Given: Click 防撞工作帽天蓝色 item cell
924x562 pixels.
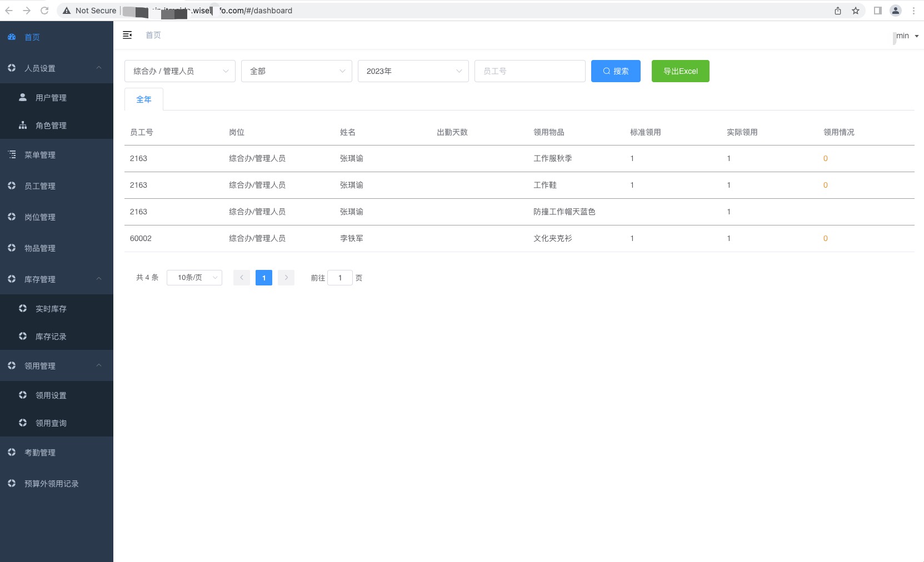Looking at the screenshot, I should [565, 212].
